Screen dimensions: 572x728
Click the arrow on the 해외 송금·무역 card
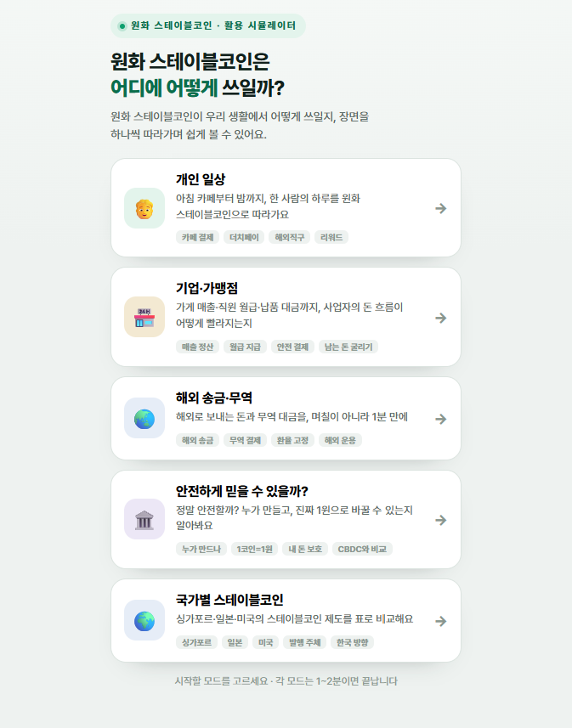pos(440,419)
